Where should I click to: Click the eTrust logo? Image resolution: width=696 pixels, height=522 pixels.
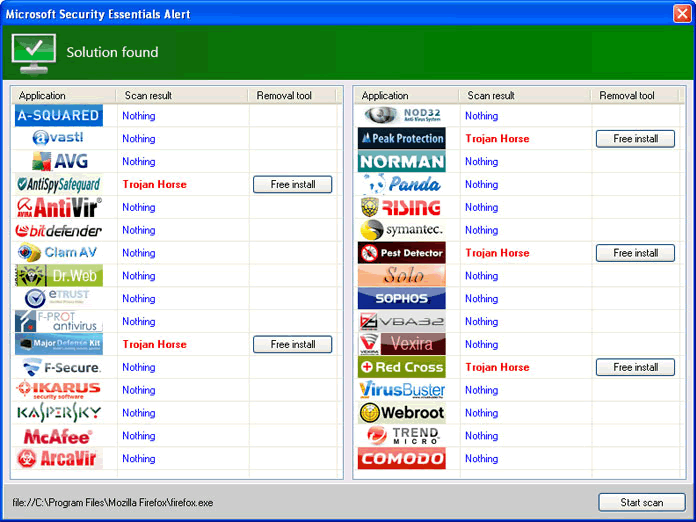57,298
